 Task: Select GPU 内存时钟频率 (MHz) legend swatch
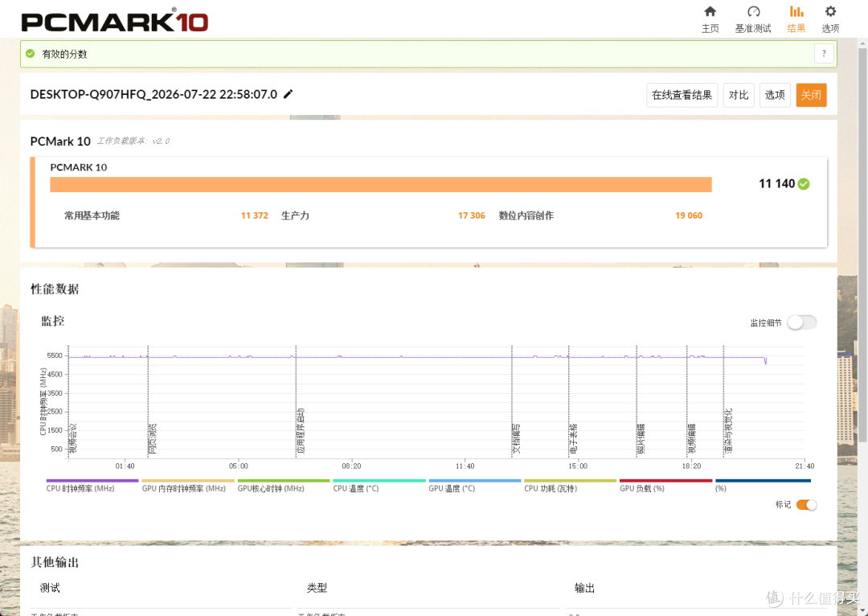tap(188, 481)
